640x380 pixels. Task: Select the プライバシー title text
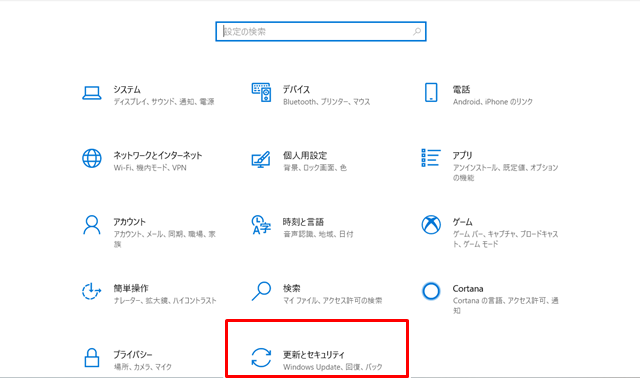tap(133, 355)
